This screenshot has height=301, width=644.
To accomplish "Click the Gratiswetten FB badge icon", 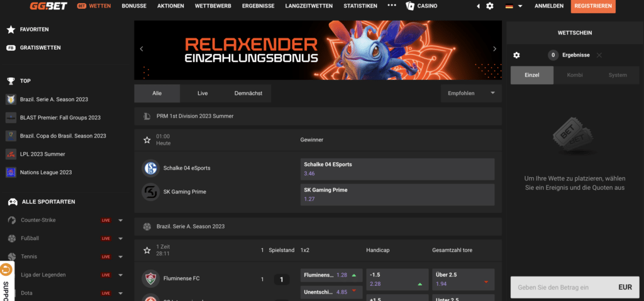I will (11, 48).
